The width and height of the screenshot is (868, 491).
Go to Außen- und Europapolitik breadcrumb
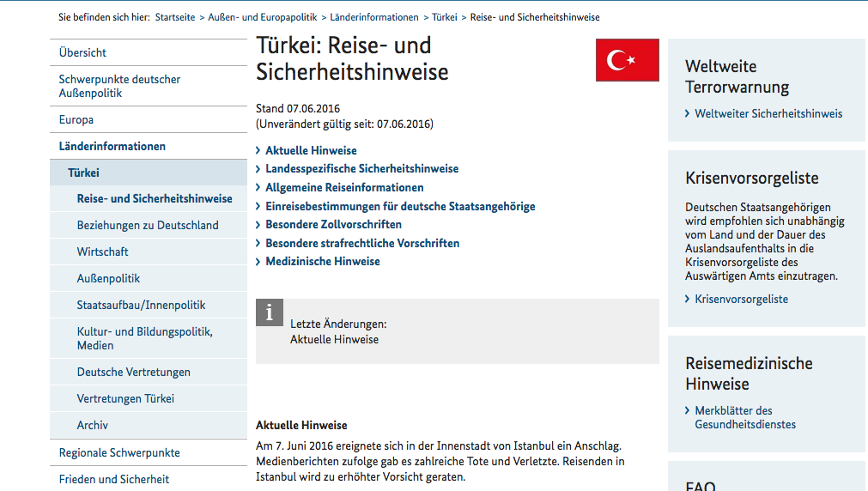pos(263,17)
